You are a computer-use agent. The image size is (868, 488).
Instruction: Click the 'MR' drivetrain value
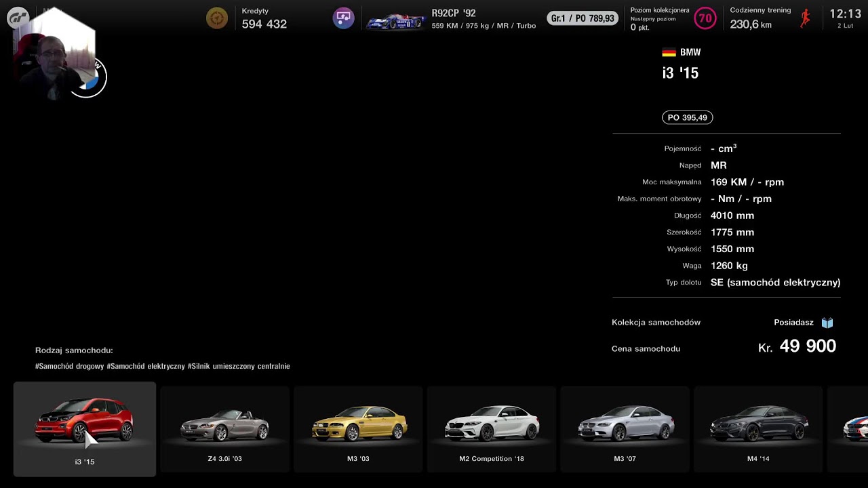click(x=719, y=165)
